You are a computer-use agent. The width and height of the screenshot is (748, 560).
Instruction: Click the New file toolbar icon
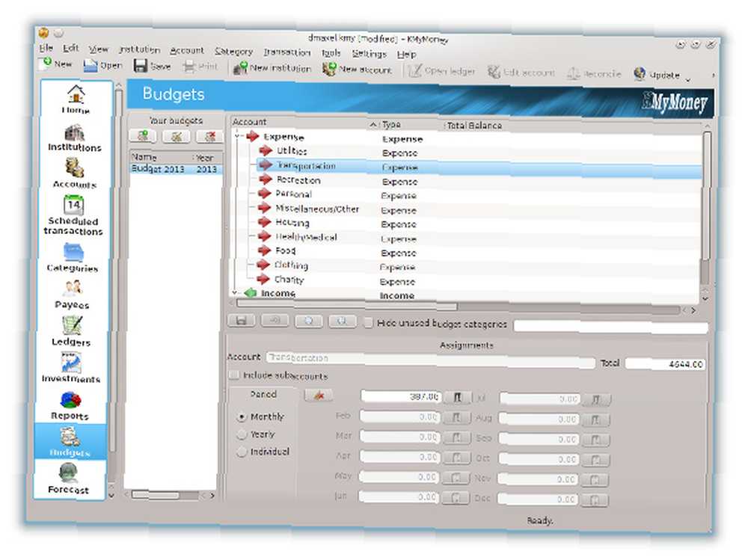coord(56,63)
